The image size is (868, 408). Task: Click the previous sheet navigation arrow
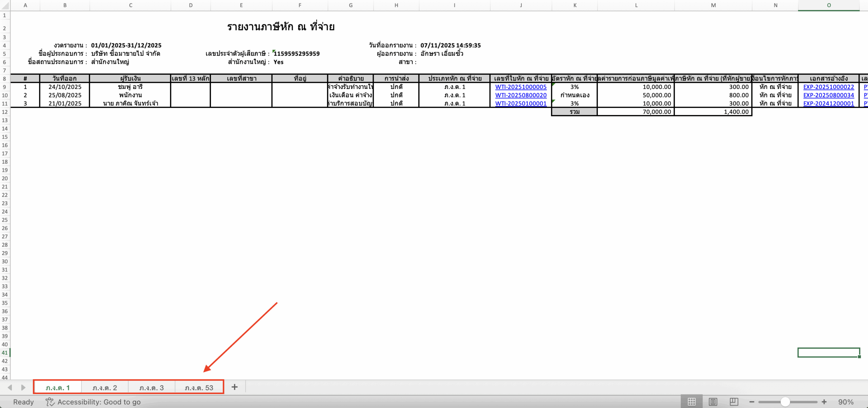tap(10, 387)
